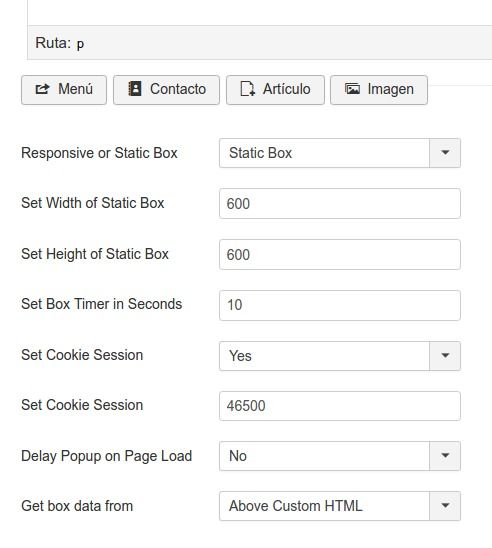This screenshot has width=492, height=548.
Task: Open the Delay Popup on Page Load dropdown
Action: click(340, 456)
